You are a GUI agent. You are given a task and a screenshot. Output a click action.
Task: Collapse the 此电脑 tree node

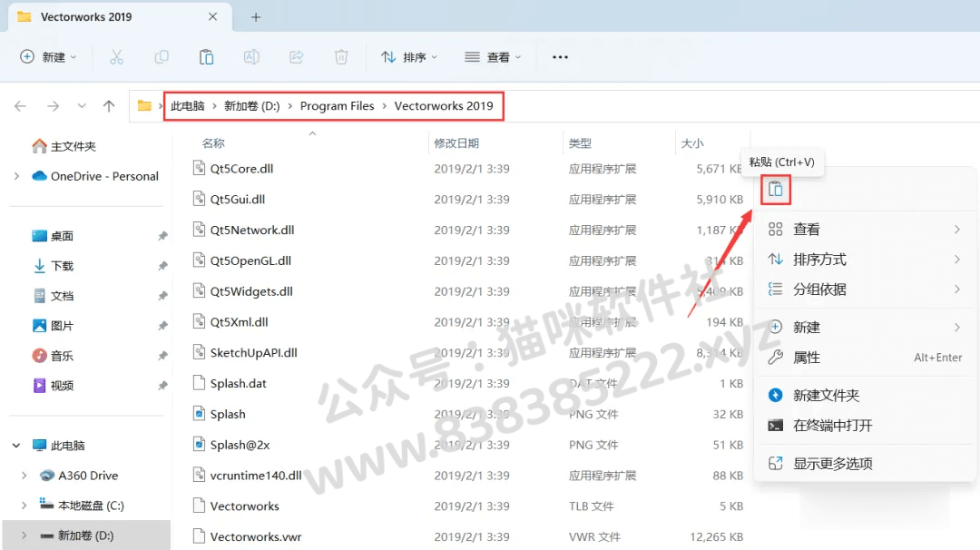[x=17, y=445]
